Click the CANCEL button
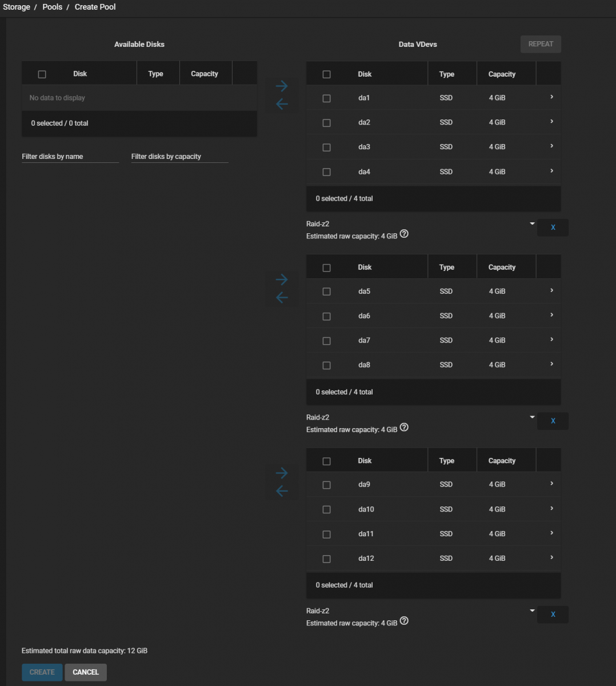Screen dimensions: 616x686 coord(86,672)
